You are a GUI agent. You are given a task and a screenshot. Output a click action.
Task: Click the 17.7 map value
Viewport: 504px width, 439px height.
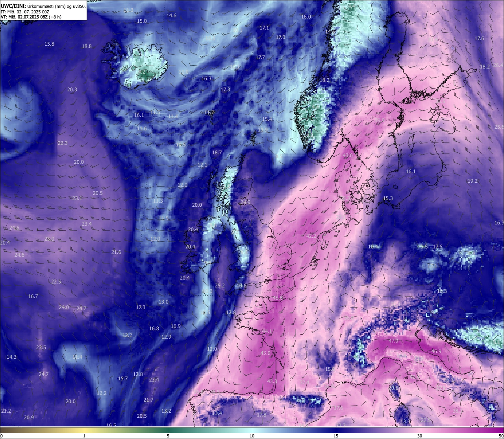[260, 57]
